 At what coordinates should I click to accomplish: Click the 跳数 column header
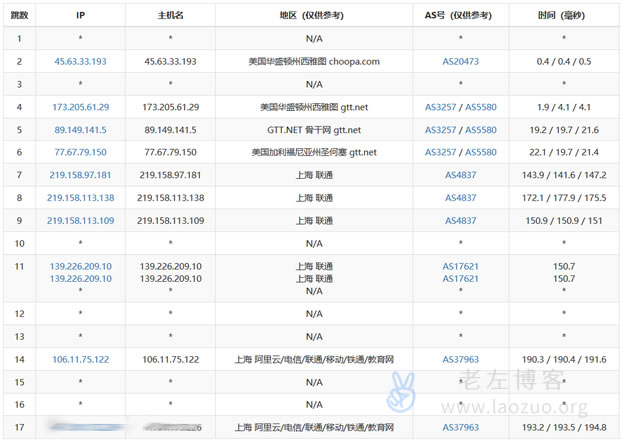click(19, 16)
